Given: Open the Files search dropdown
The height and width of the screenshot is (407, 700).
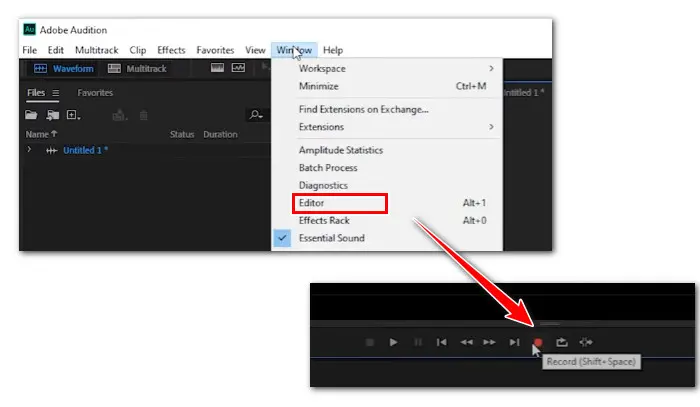Looking at the screenshot, I should point(256,115).
